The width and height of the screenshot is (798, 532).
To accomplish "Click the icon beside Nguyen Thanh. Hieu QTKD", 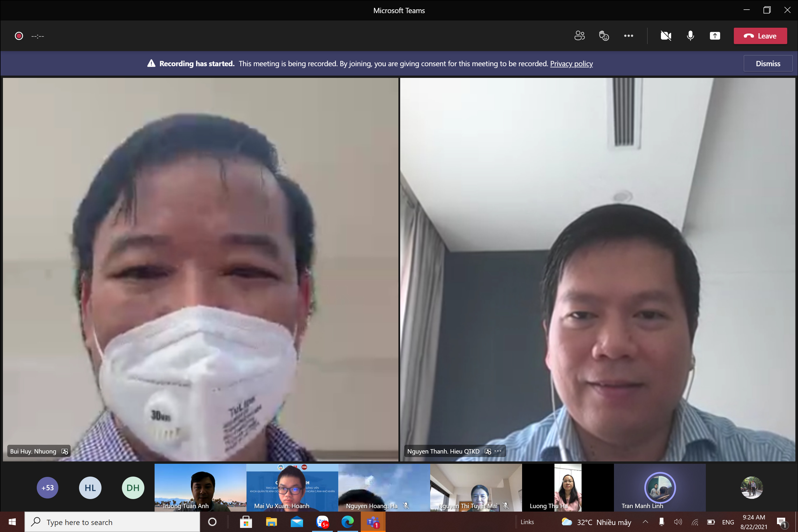I will click(x=488, y=451).
